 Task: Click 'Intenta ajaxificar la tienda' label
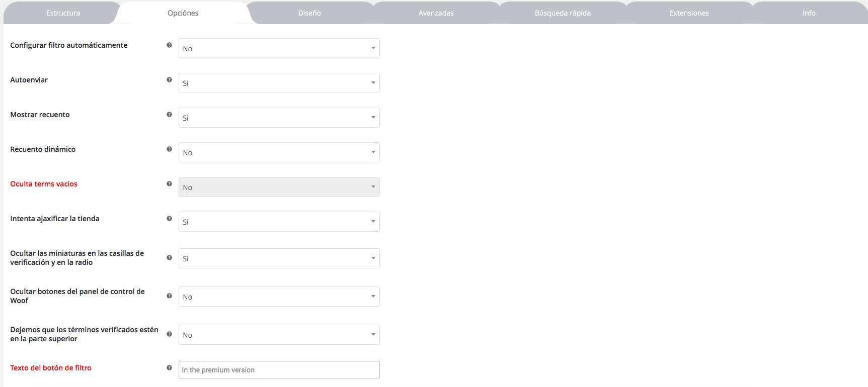[55, 219]
